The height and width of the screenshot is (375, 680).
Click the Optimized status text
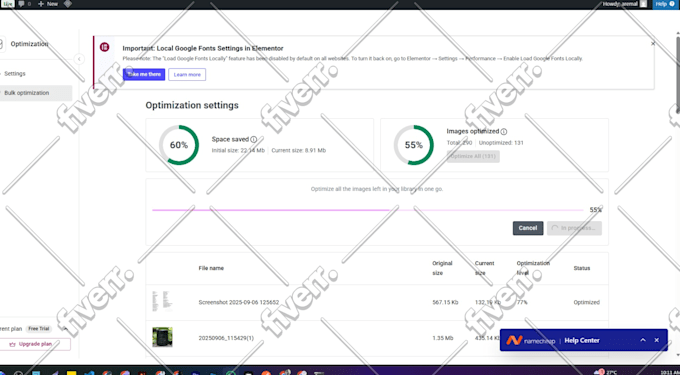pos(586,303)
